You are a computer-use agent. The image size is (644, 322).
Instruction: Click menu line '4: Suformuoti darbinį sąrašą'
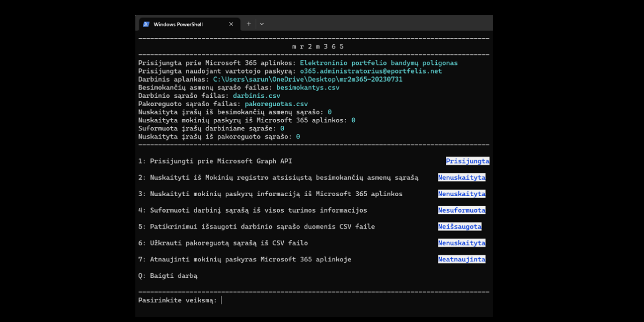(253, 210)
